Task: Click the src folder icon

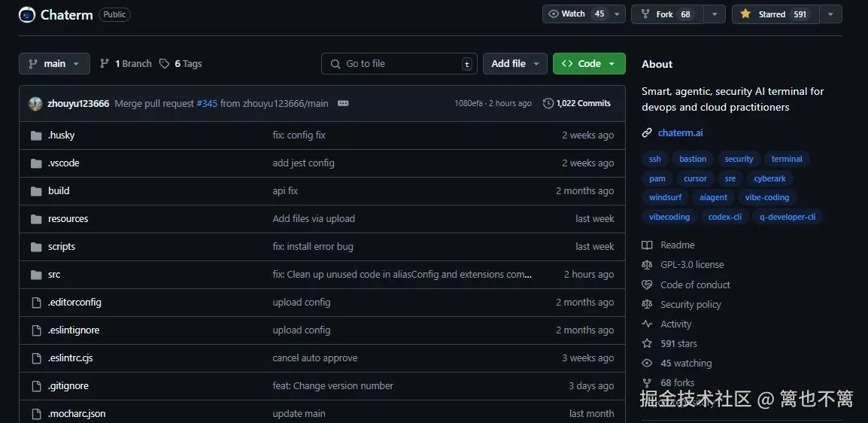Action: (35, 275)
